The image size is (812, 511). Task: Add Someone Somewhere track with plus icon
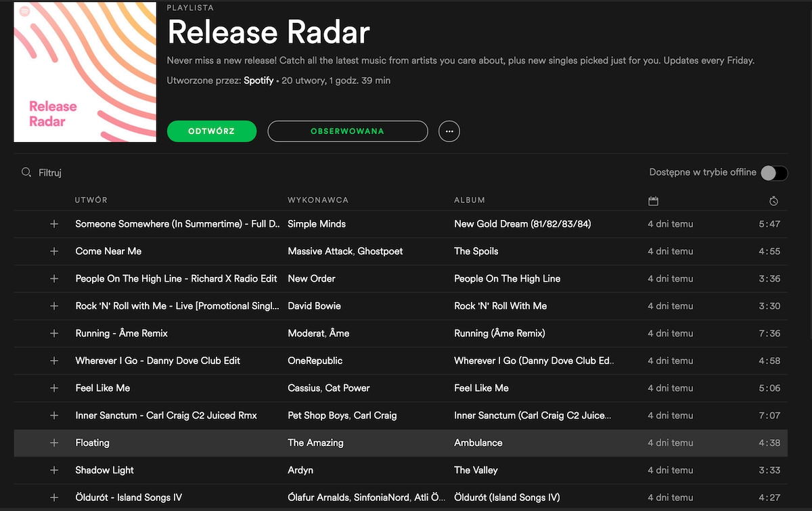click(x=54, y=224)
